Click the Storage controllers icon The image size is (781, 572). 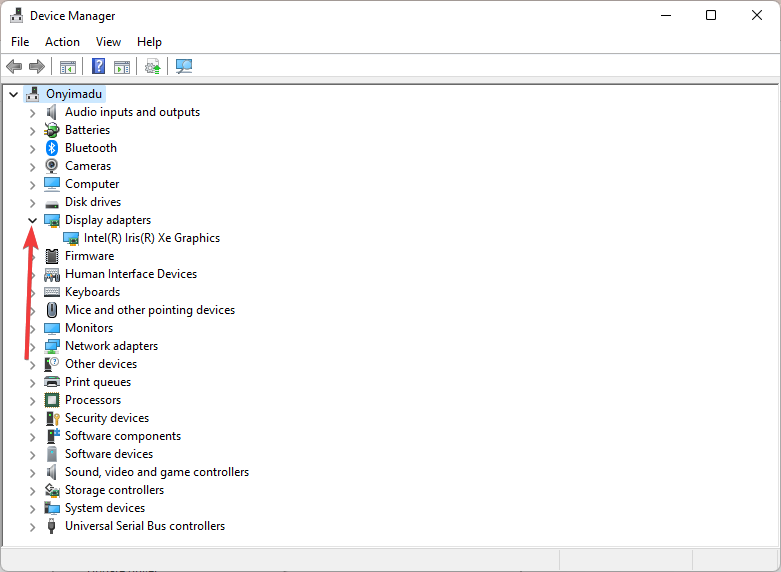[x=52, y=490]
